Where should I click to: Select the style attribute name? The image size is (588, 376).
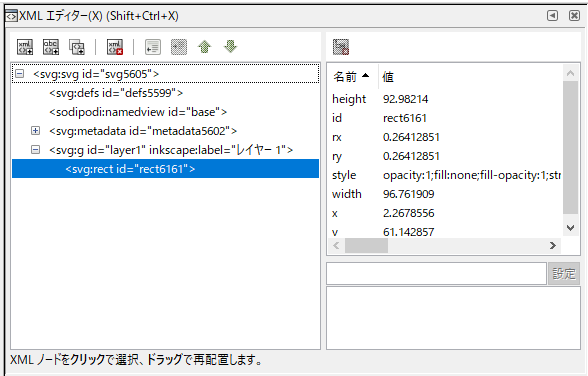coord(344,175)
